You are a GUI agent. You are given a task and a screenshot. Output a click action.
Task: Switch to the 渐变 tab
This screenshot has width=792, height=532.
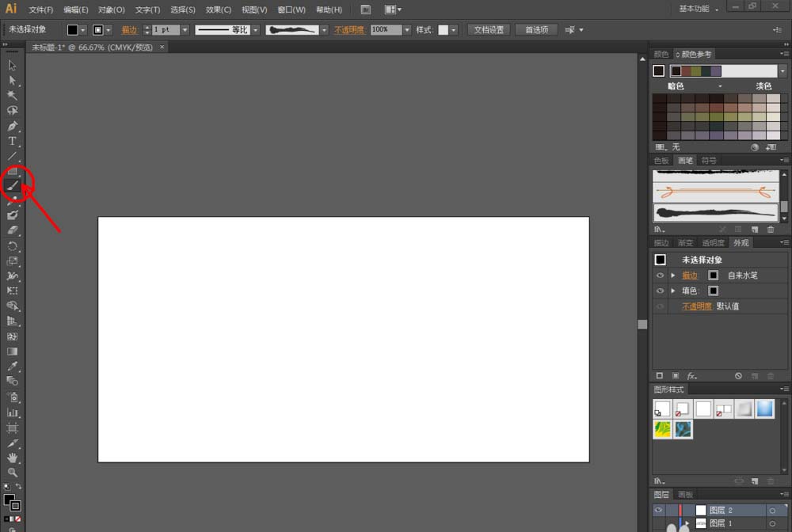click(x=685, y=243)
